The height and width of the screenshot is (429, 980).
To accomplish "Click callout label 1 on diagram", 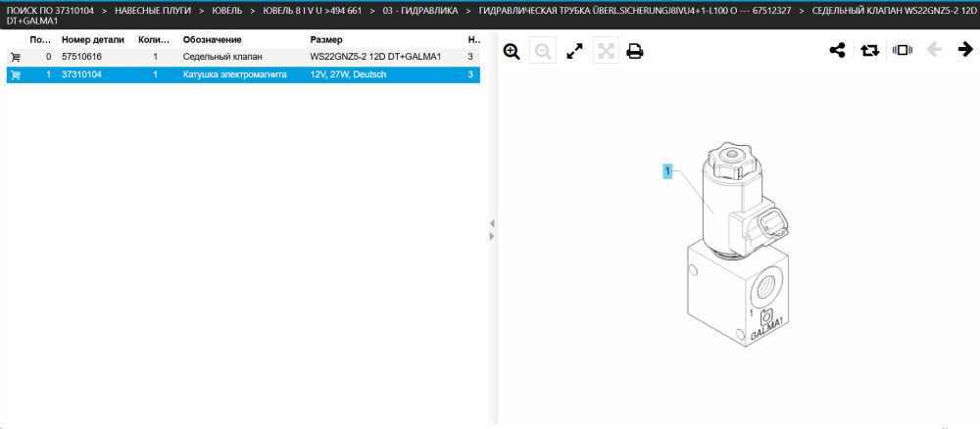I will click(667, 170).
